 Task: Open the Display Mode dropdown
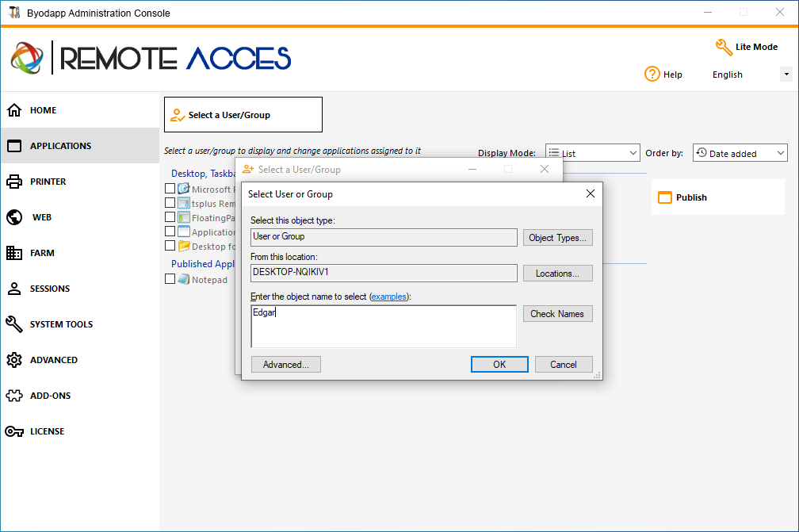click(x=593, y=153)
